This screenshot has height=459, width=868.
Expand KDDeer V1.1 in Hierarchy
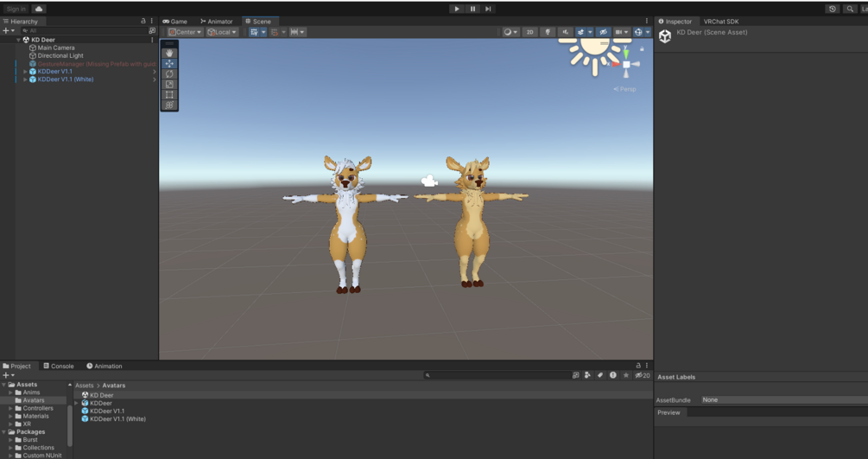[x=25, y=72]
